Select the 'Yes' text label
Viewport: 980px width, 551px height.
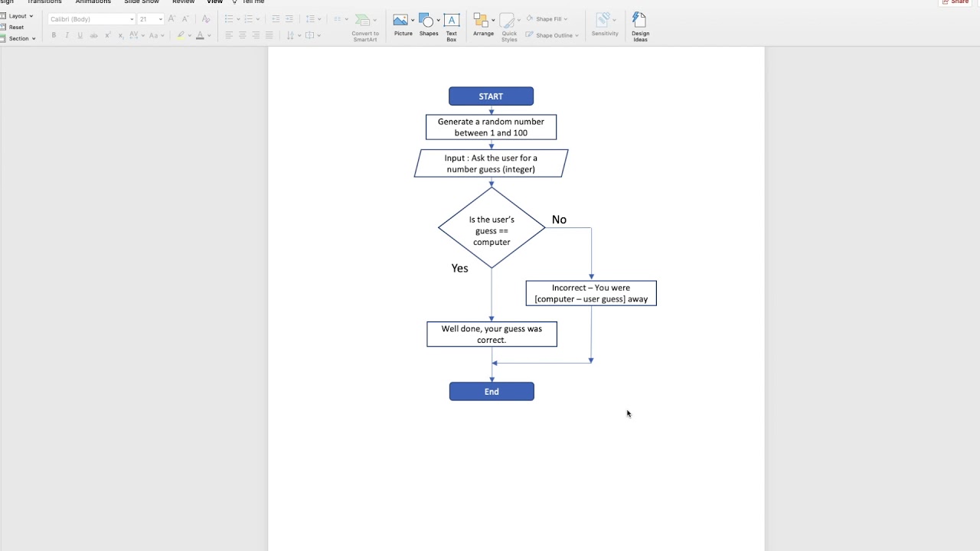[459, 268]
